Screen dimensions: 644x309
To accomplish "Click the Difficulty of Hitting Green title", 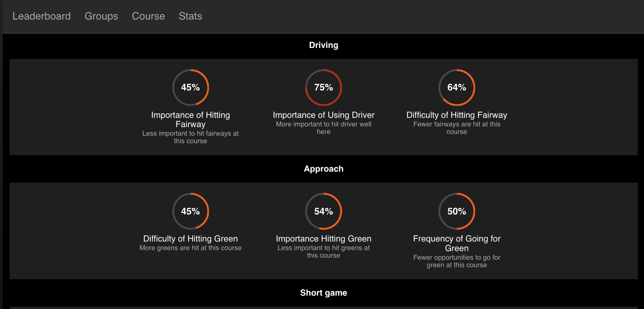I will [x=190, y=239].
